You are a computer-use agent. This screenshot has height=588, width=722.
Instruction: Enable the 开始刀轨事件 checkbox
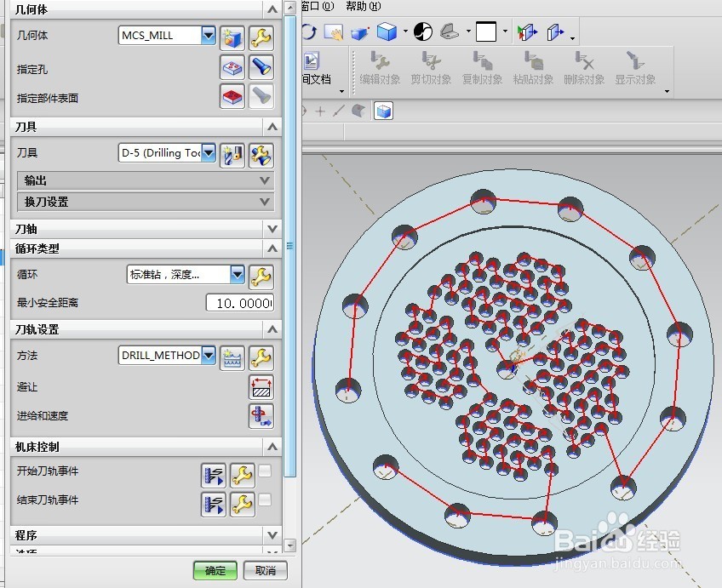265,471
